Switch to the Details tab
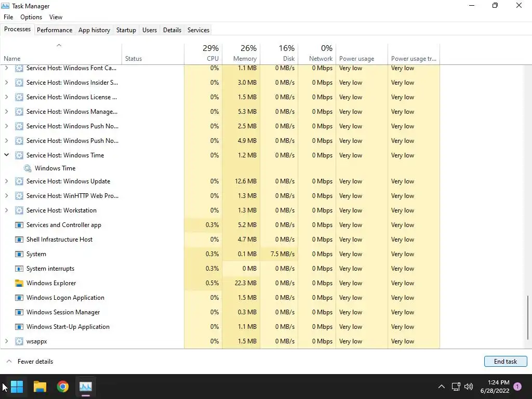 tap(172, 30)
